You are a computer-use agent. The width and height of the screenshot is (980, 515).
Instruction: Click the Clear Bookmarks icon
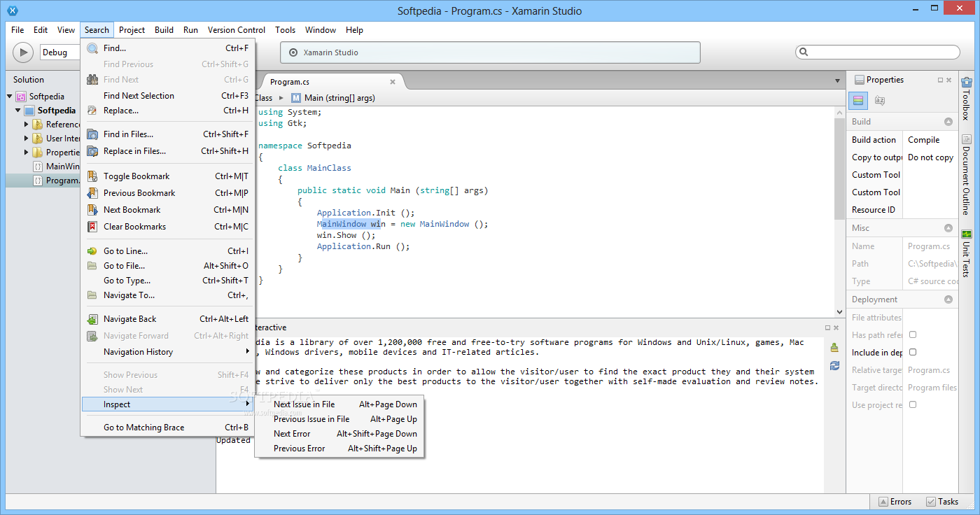92,227
